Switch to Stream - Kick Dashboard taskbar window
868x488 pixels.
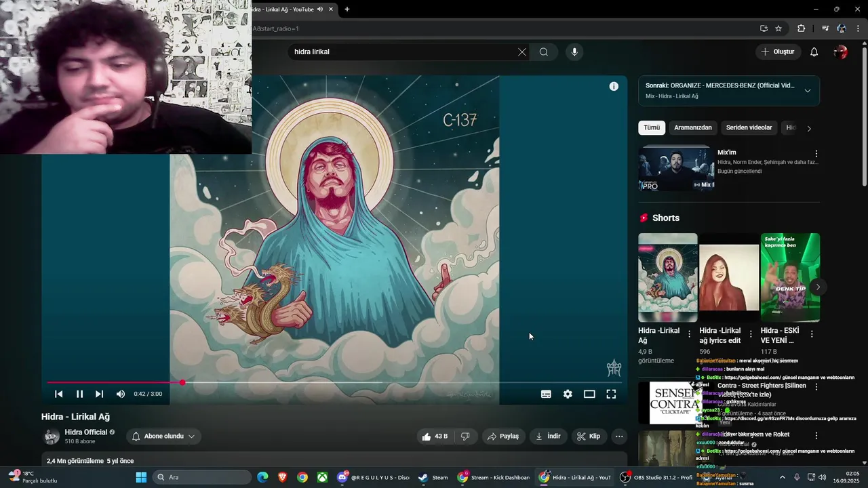pos(493,477)
